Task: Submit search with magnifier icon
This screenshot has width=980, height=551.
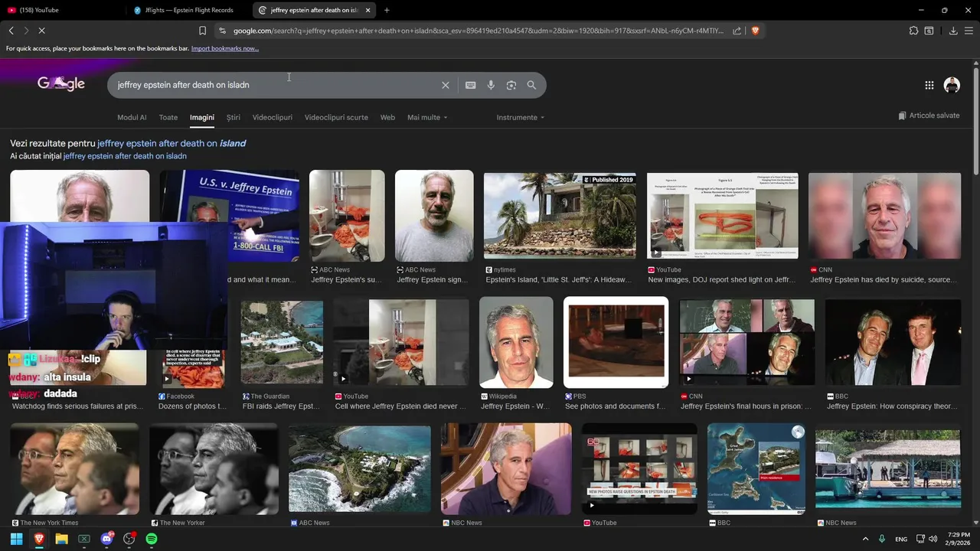Action: pos(531,85)
